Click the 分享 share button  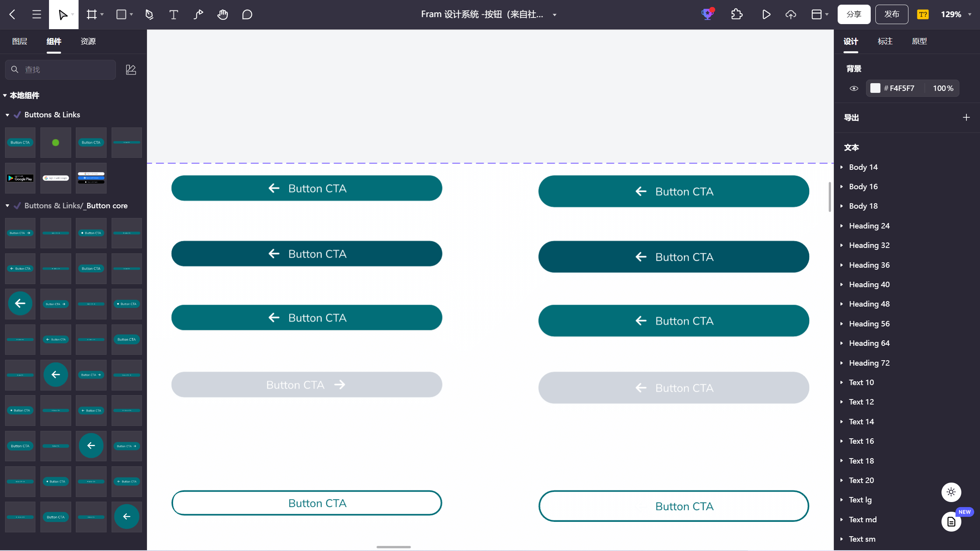pos(854,14)
